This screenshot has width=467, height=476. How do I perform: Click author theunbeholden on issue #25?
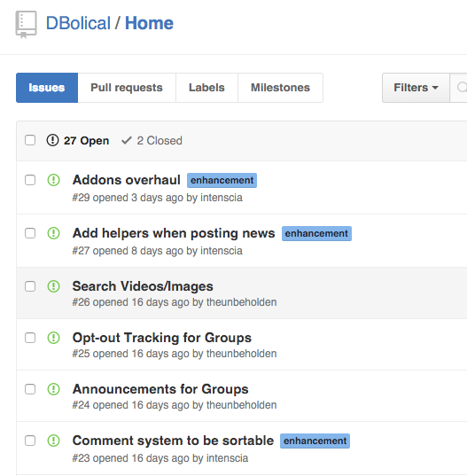[242, 354]
